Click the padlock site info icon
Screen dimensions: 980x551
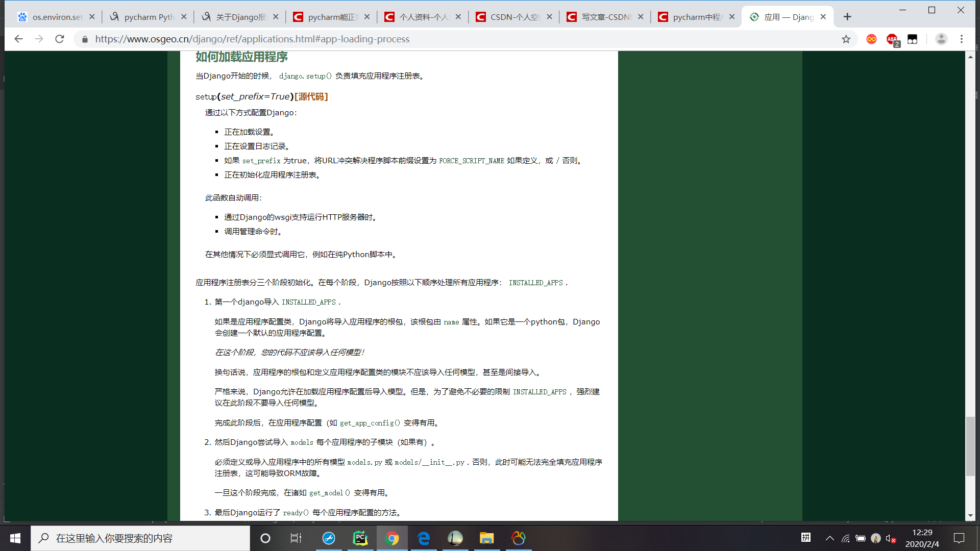point(85,39)
